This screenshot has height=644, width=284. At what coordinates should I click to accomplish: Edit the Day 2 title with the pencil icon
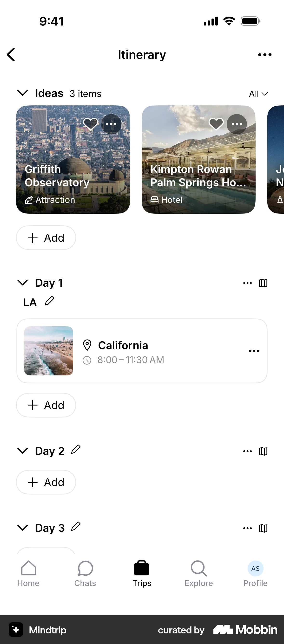76,449
